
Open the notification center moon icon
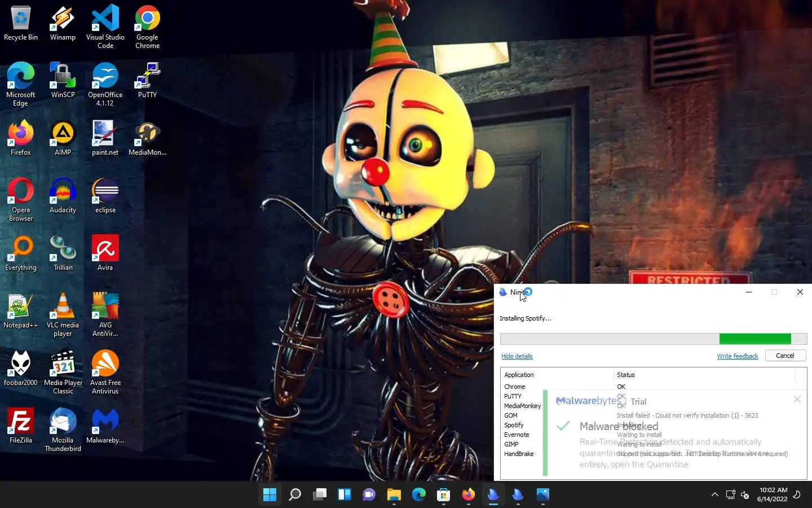[797, 494]
